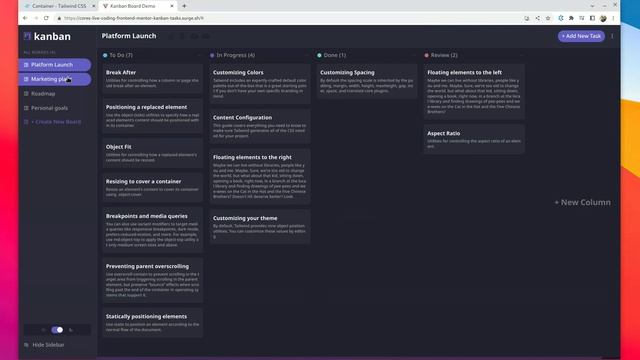Open the Aspect Ratio task card
This screenshot has height=360, width=640.
pos(474,140)
